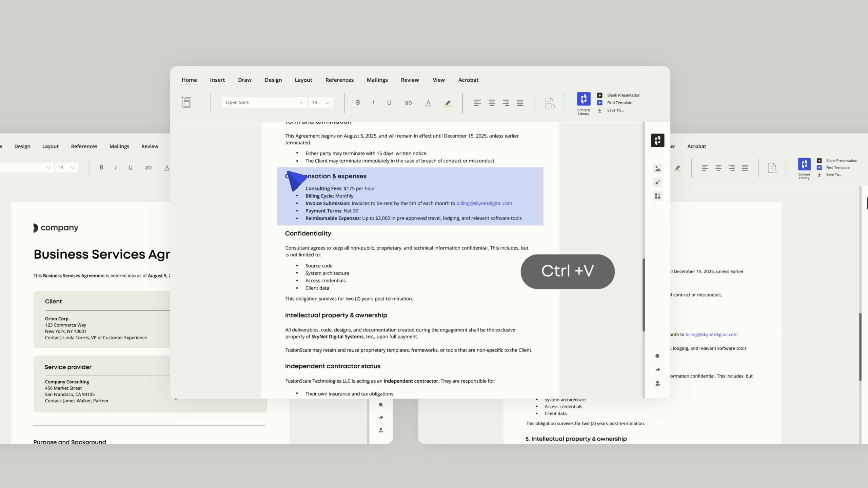Switch to Design tab in front window
This screenshot has height=488, width=868.
pyautogui.click(x=273, y=80)
